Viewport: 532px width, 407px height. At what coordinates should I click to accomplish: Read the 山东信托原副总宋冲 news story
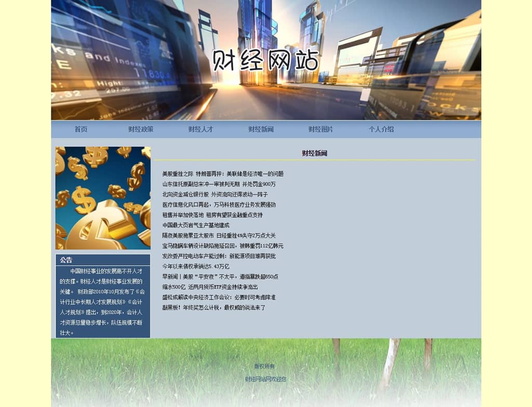coord(219,184)
